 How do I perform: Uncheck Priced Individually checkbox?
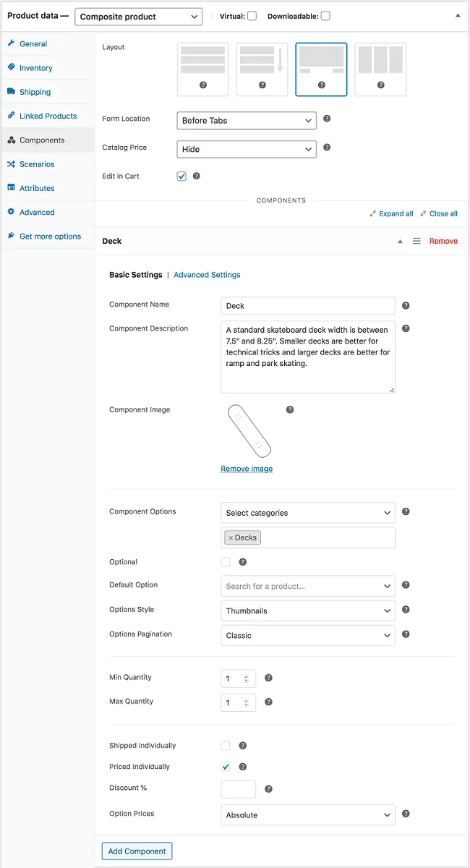point(226,767)
